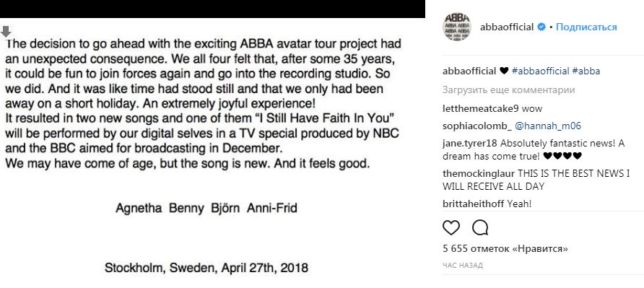644x288 pixels.
Task: Open commenter brittaheithoff profile
Action: point(474,204)
